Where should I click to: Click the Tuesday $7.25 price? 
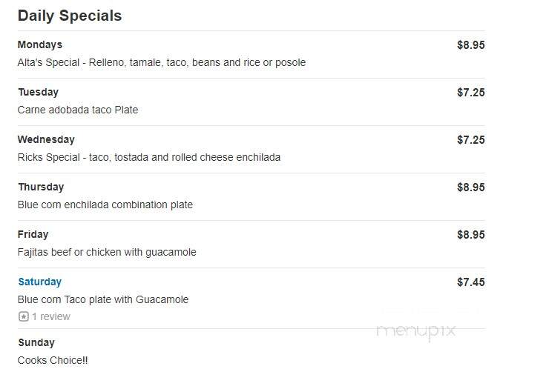click(x=471, y=93)
